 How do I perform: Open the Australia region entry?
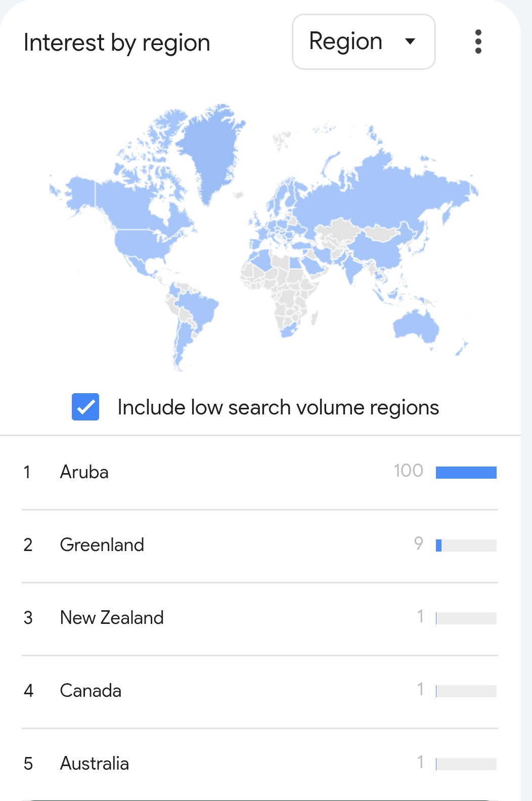click(260, 764)
